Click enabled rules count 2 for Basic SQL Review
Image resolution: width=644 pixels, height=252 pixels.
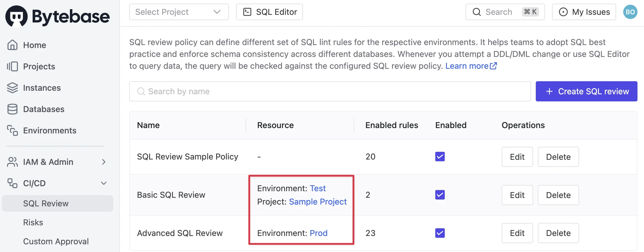point(368,195)
